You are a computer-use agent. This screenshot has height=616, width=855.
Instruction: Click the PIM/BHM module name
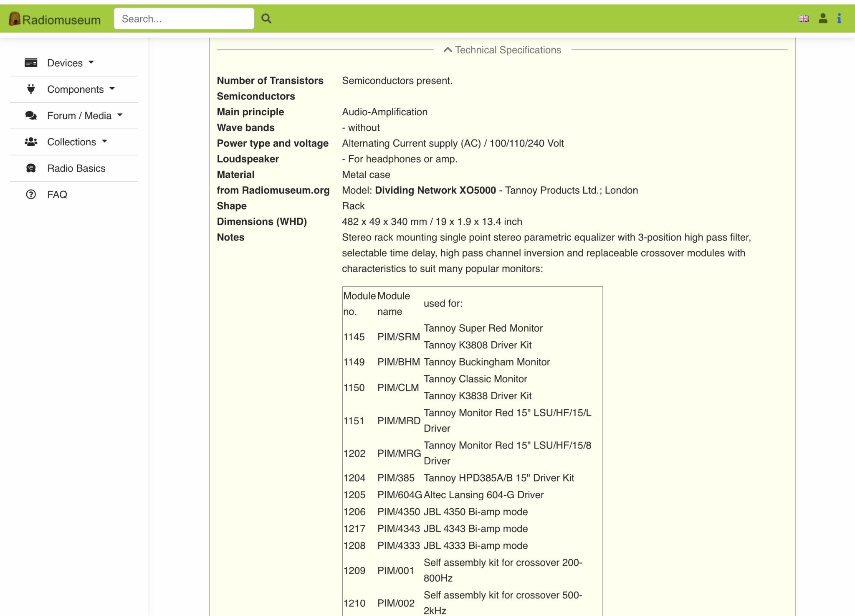[x=398, y=362]
